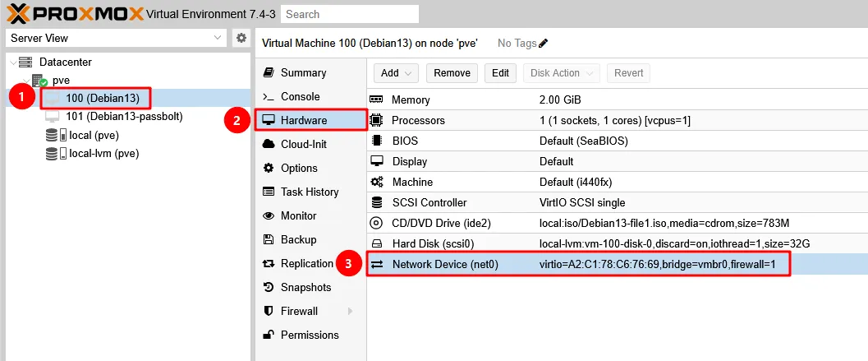The width and height of the screenshot is (868, 361).
Task: Open the Snapshots tab
Action: 310,287
